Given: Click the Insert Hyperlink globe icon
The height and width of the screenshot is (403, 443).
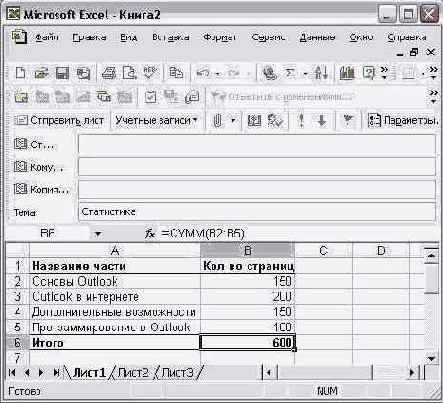Looking at the screenshot, I should (269, 73).
